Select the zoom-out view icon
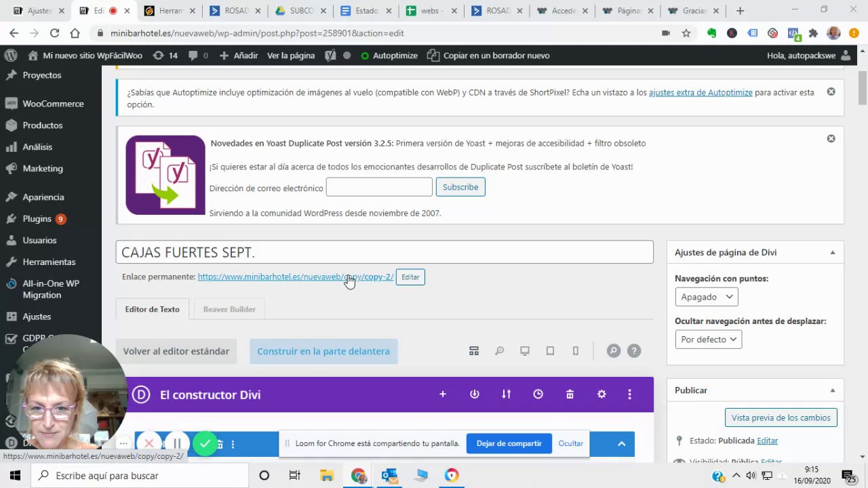The image size is (868, 488). pos(499,350)
